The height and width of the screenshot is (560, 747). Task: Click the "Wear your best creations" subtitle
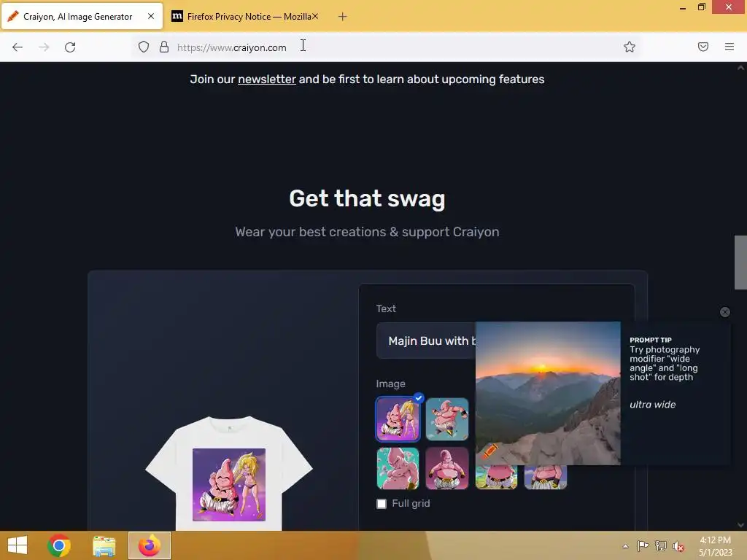coord(367,232)
